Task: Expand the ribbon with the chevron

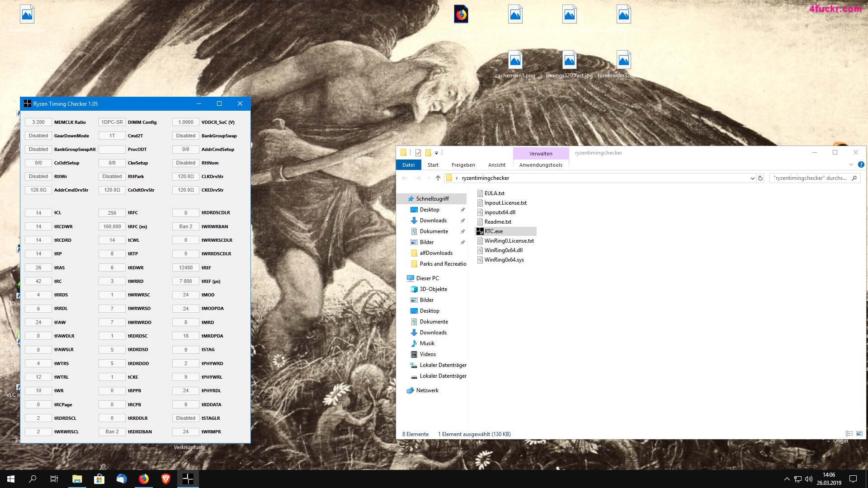Action: point(851,165)
